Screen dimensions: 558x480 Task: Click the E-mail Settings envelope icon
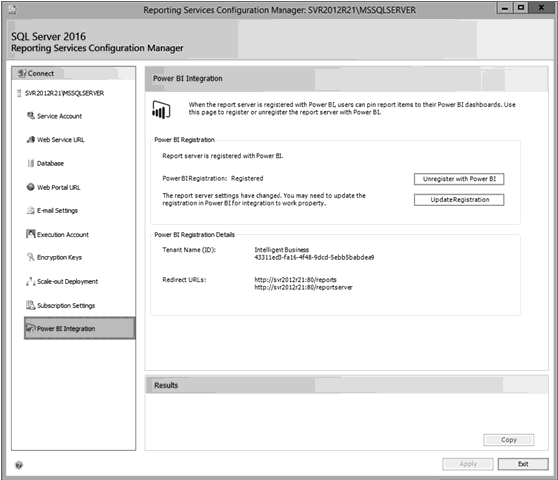pyautogui.click(x=31, y=210)
